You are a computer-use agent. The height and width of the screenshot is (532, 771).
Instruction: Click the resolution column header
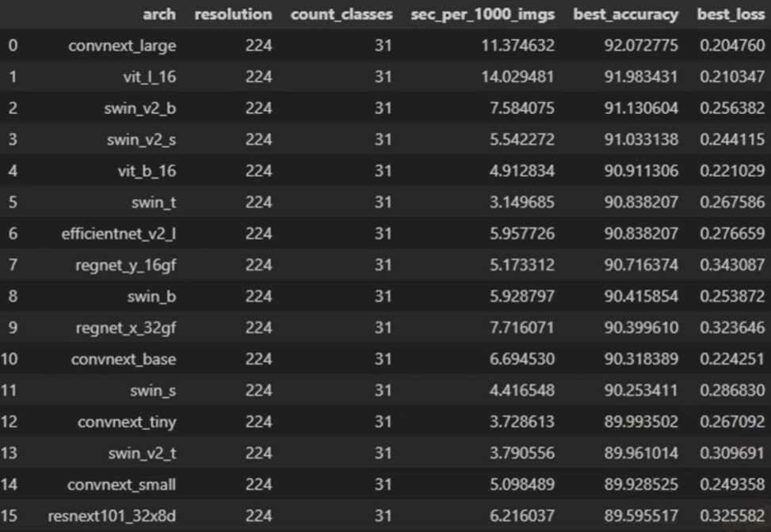tap(233, 14)
